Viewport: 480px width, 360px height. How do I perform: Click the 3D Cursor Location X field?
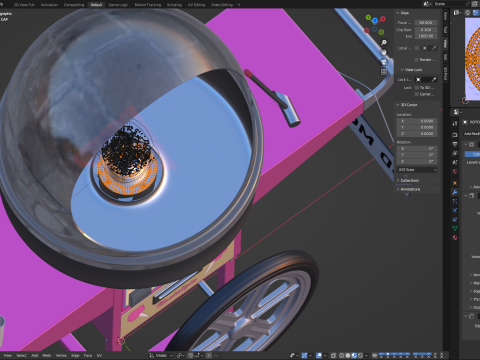coord(417,121)
